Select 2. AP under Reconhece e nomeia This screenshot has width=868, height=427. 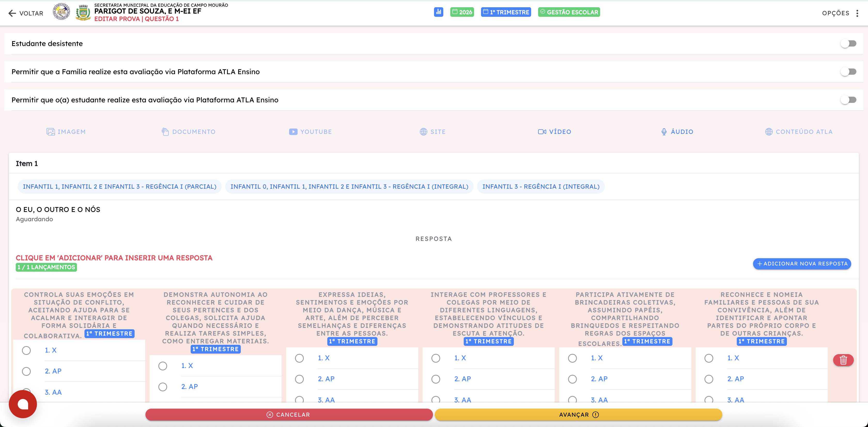pos(709,379)
